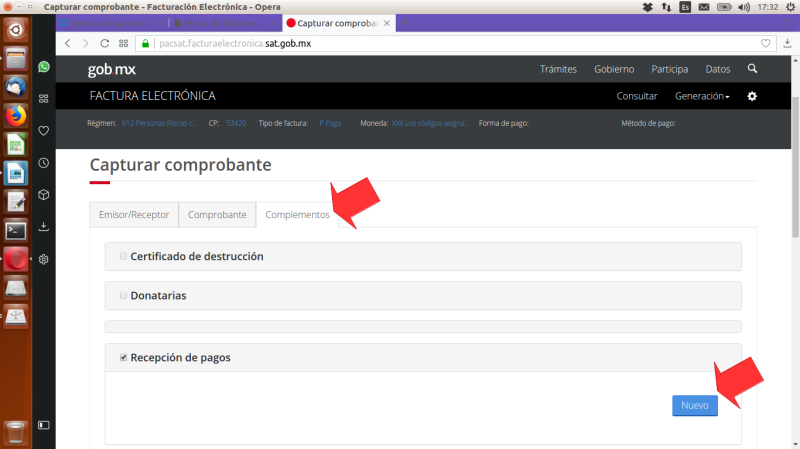Select the Complementos tab
Viewport: 800px width, 449px height.
pyautogui.click(x=297, y=215)
